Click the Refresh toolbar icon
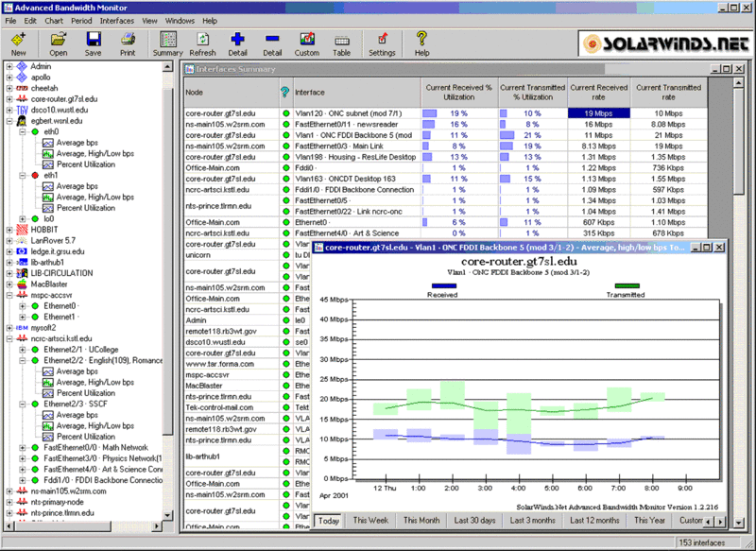The image size is (756, 551). (x=202, y=40)
